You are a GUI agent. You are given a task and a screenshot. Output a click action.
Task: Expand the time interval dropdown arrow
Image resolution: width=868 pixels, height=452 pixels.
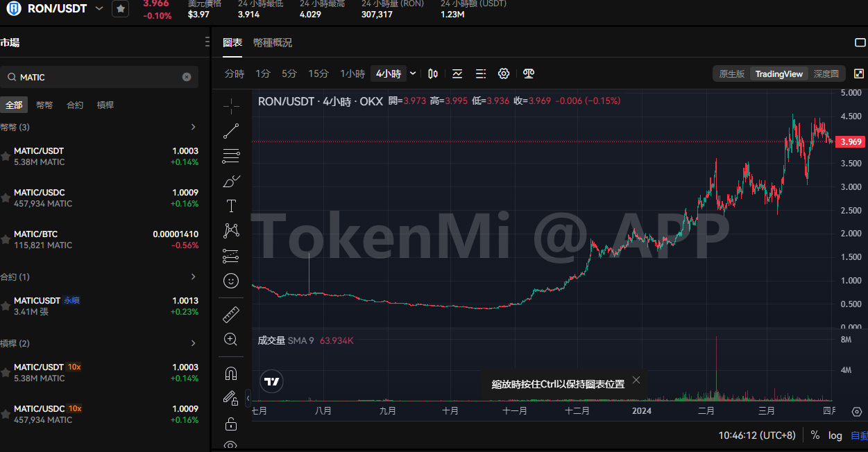click(414, 73)
